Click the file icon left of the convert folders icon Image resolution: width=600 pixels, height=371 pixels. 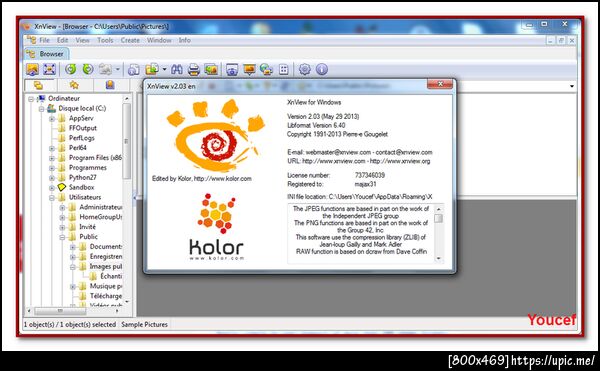134,70
